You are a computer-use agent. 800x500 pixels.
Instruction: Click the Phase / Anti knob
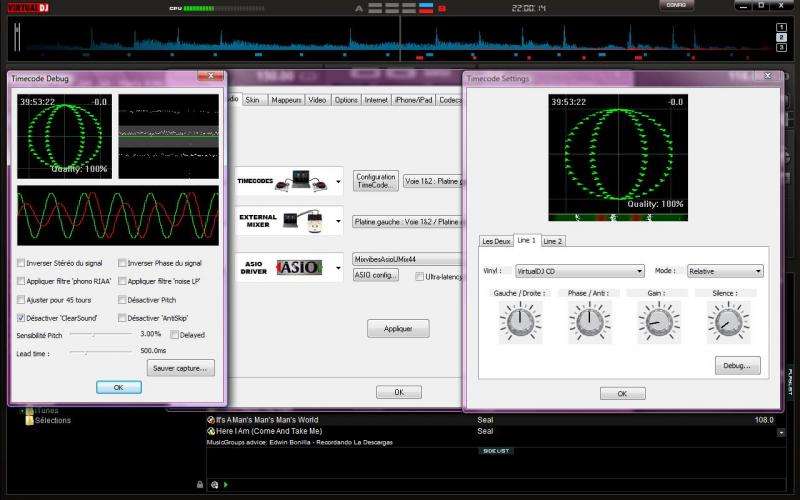(589, 321)
